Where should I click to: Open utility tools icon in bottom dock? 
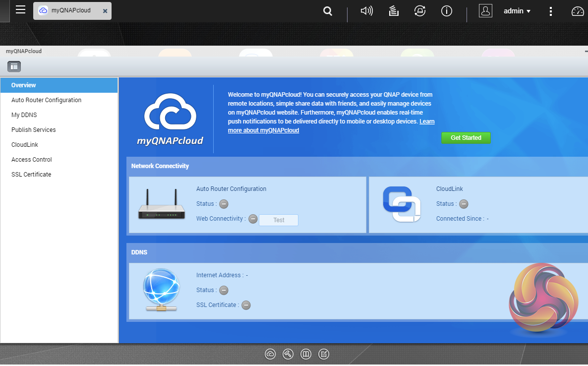click(x=288, y=354)
